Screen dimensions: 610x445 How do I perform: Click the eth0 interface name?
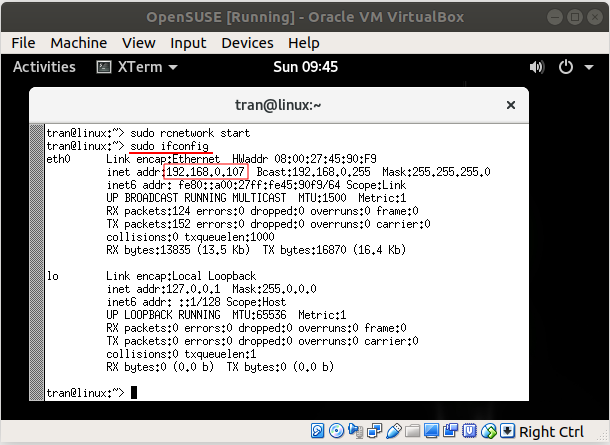coord(58,159)
